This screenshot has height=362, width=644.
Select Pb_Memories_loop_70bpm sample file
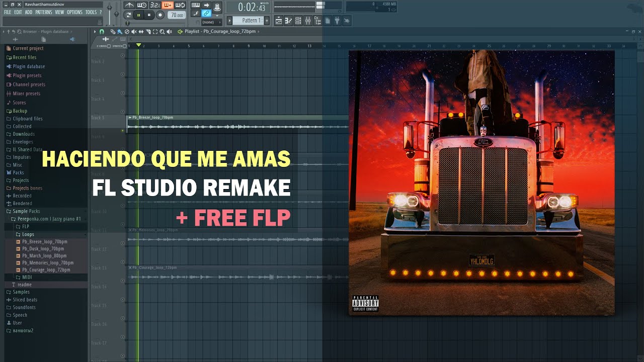point(47,263)
